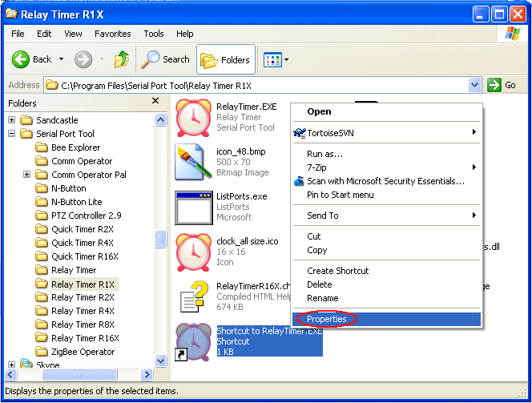The height and width of the screenshot is (403, 532).
Task: Collapse the Serial Port Tool node
Action: point(11,133)
